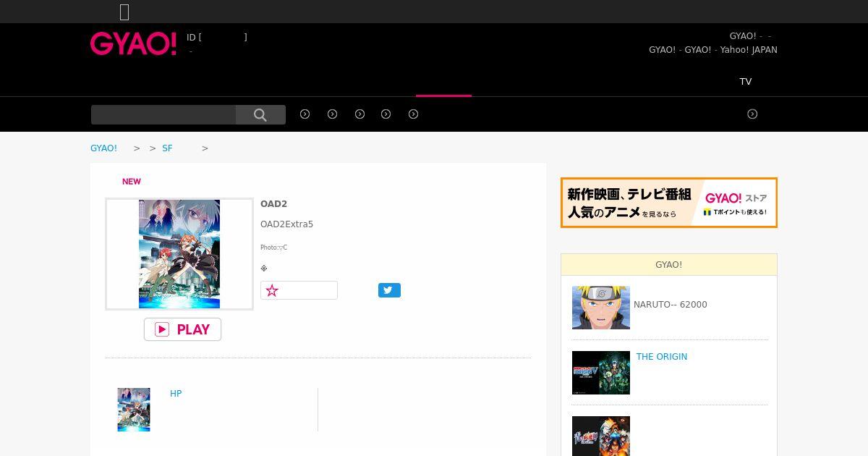
Task: Click the NARUTO-- 62000 text
Action: coord(671,305)
